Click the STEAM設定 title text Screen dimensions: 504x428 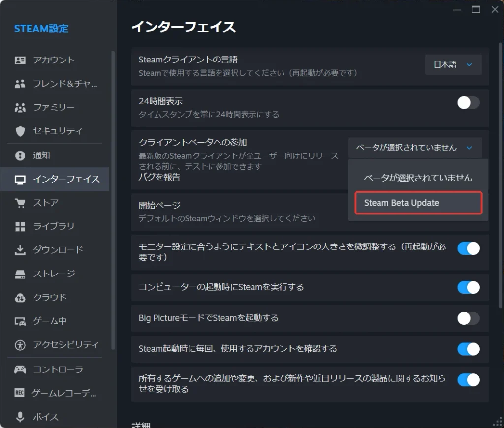click(41, 29)
